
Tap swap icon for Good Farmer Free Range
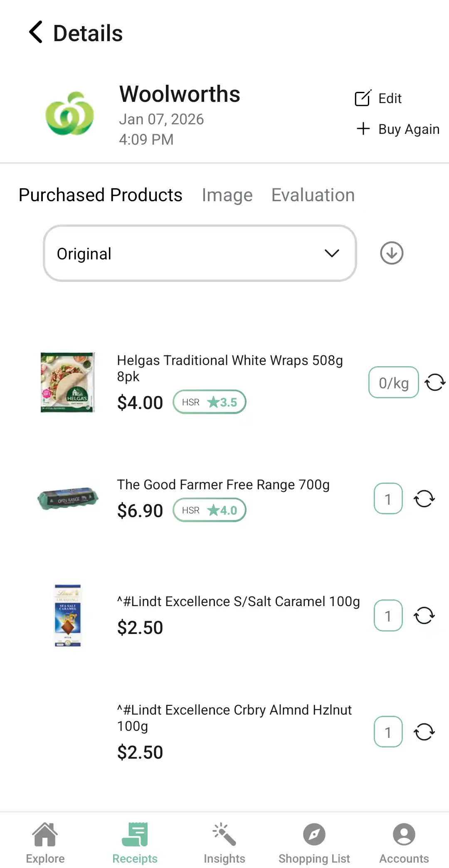click(x=424, y=498)
